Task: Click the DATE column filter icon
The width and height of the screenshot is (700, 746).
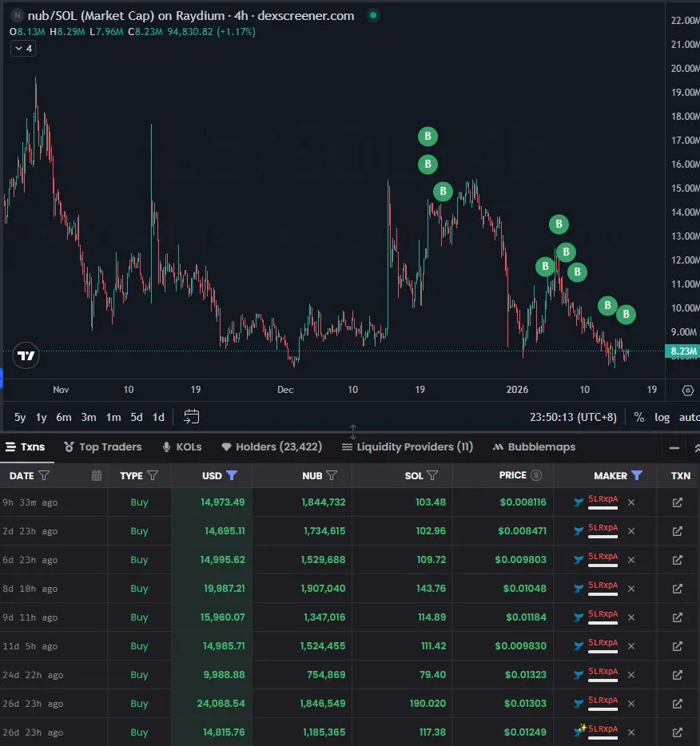Action: (44, 475)
